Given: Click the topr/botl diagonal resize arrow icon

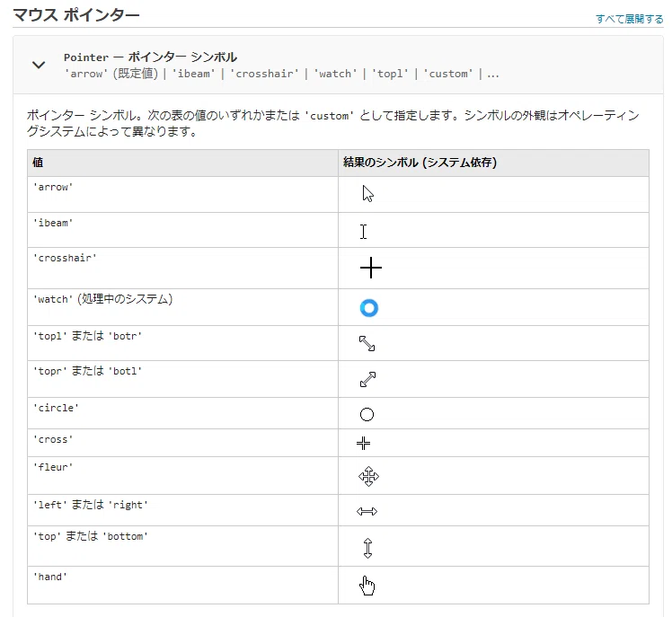Looking at the screenshot, I should pyautogui.click(x=367, y=379).
